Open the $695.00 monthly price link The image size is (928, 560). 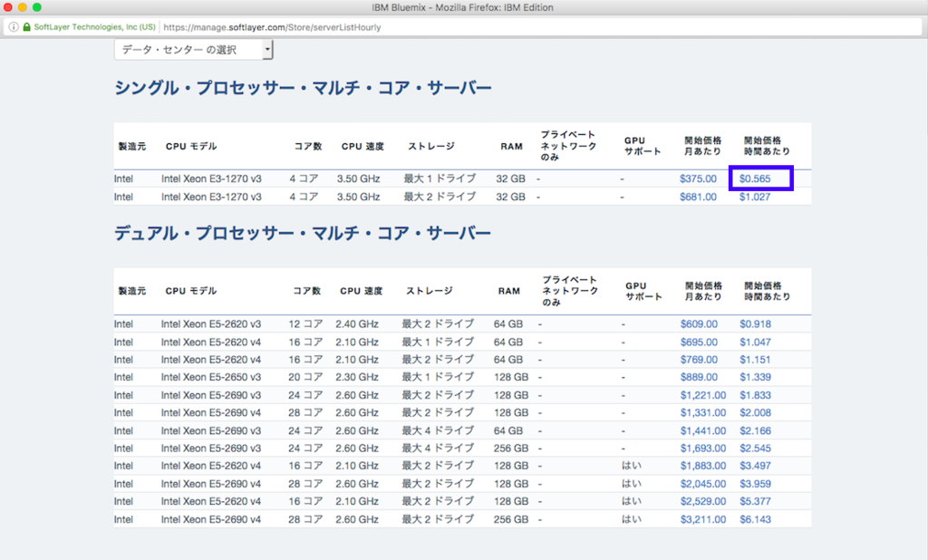699,343
